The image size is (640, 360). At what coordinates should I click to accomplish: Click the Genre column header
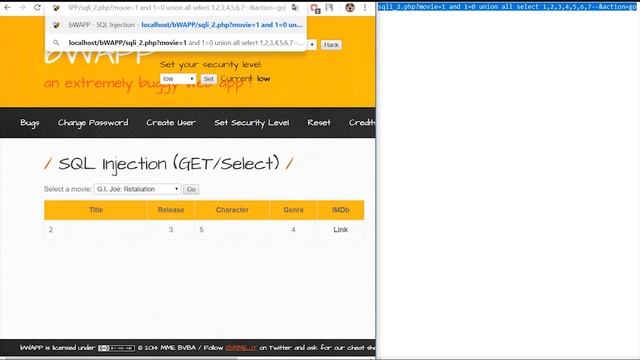[293, 210]
